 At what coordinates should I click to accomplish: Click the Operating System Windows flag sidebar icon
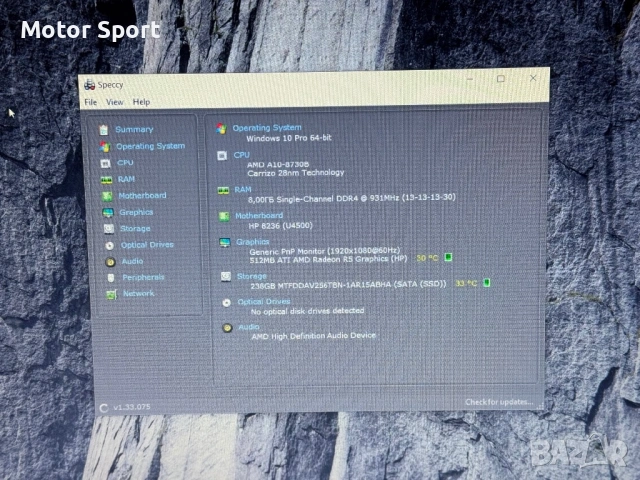[x=104, y=146]
